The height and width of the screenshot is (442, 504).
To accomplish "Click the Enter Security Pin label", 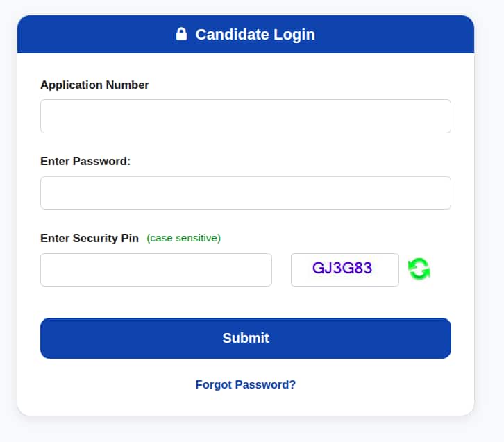I will point(90,238).
